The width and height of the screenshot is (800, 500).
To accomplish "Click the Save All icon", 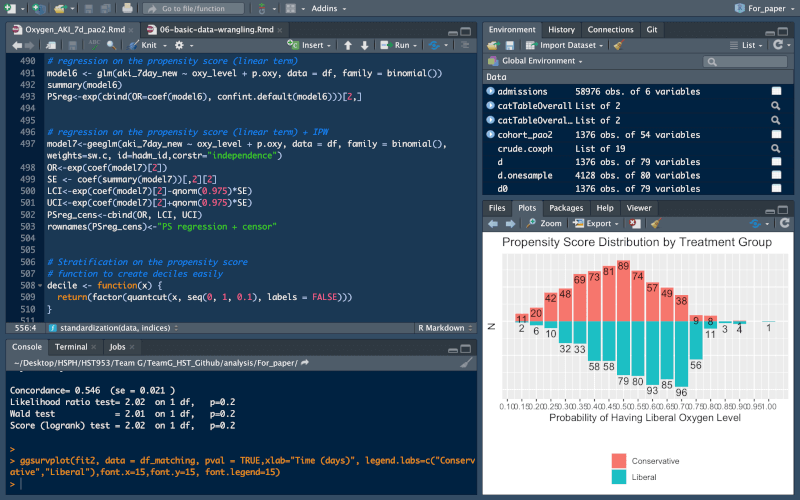I will [106, 8].
